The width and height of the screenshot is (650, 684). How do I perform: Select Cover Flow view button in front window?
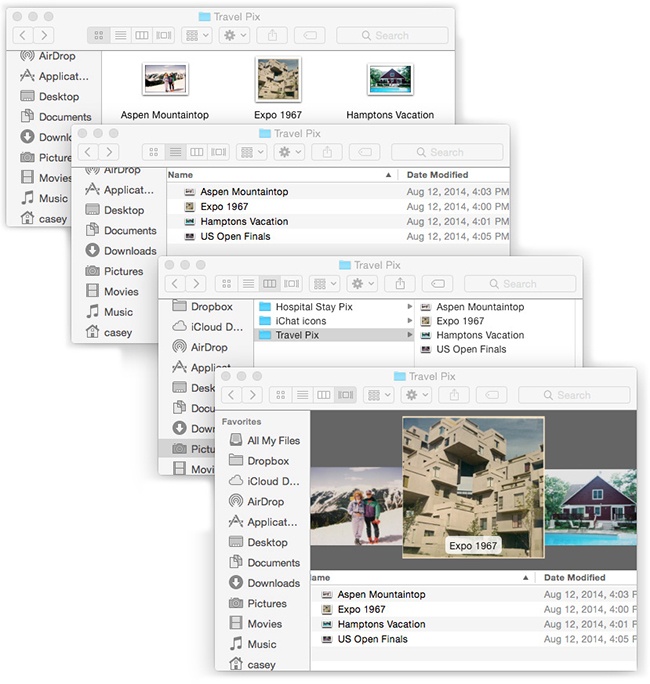[x=346, y=395]
